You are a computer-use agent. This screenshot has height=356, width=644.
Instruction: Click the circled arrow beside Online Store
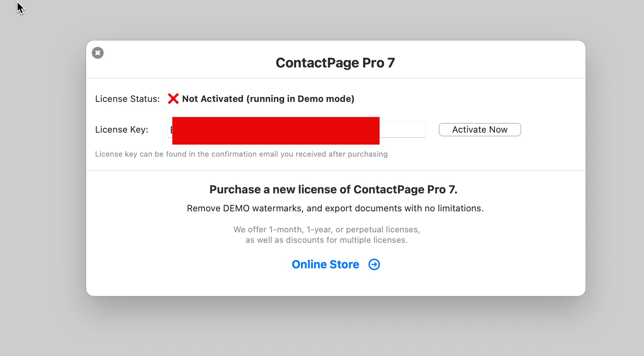[x=374, y=265]
